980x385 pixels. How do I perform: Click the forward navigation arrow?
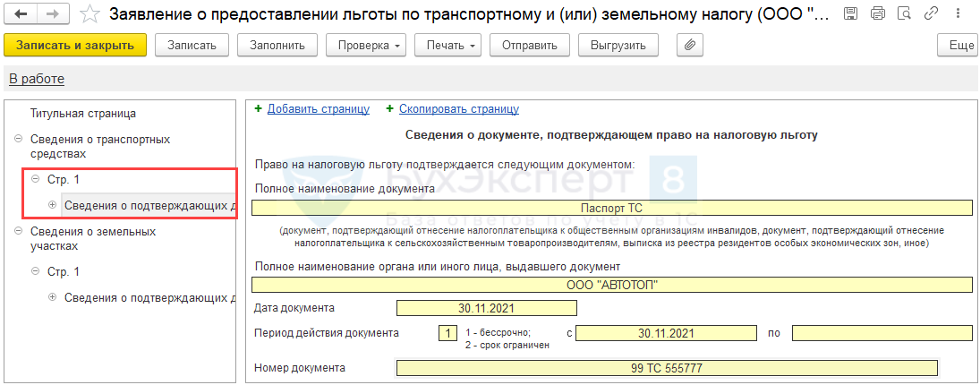(52, 14)
